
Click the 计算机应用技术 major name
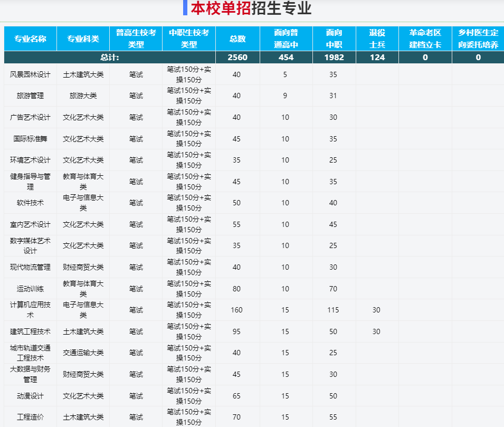pos(30,310)
